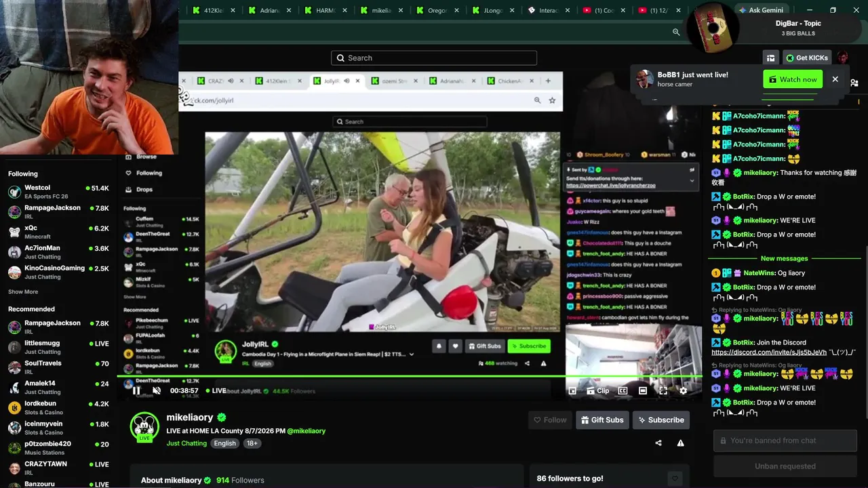Focus the Kick Search box
This screenshot has height=488, width=868.
pos(434,58)
